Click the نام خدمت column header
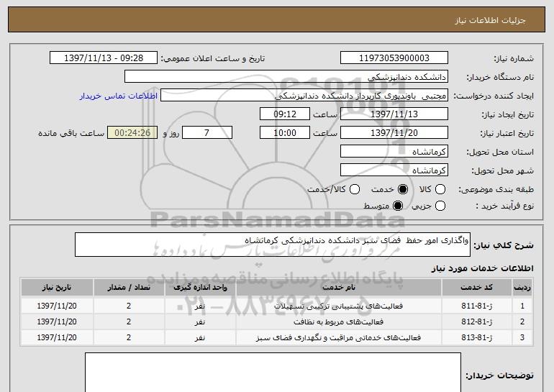Screen dimensions: 554x392 [338, 288]
